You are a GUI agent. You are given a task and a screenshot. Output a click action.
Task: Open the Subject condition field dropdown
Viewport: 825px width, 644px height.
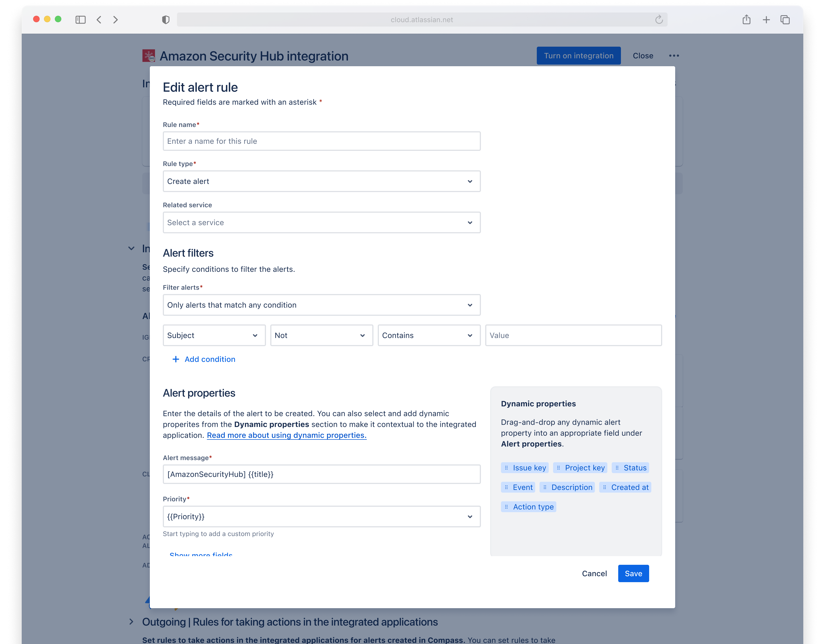pyautogui.click(x=214, y=335)
